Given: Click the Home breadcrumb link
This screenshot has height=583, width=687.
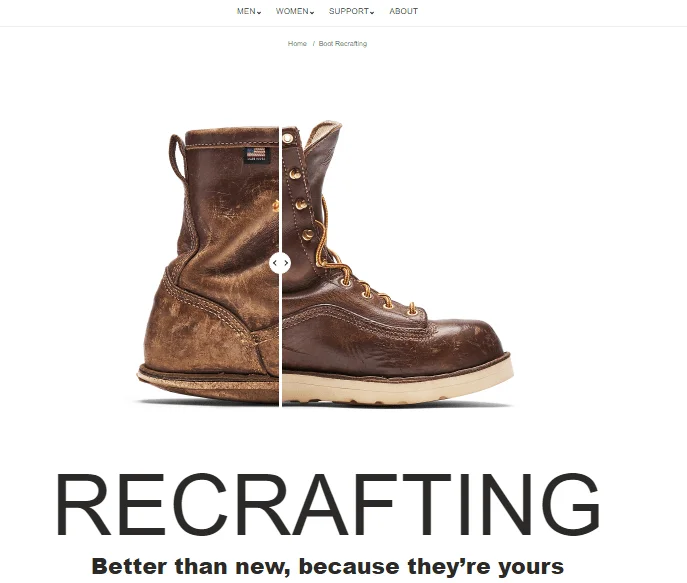Looking at the screenshot, I should (x=297, y=43).
